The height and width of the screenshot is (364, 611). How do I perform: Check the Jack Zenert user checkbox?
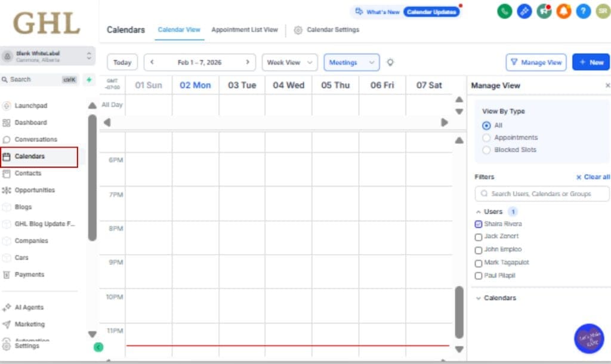[x=479, y=237]
